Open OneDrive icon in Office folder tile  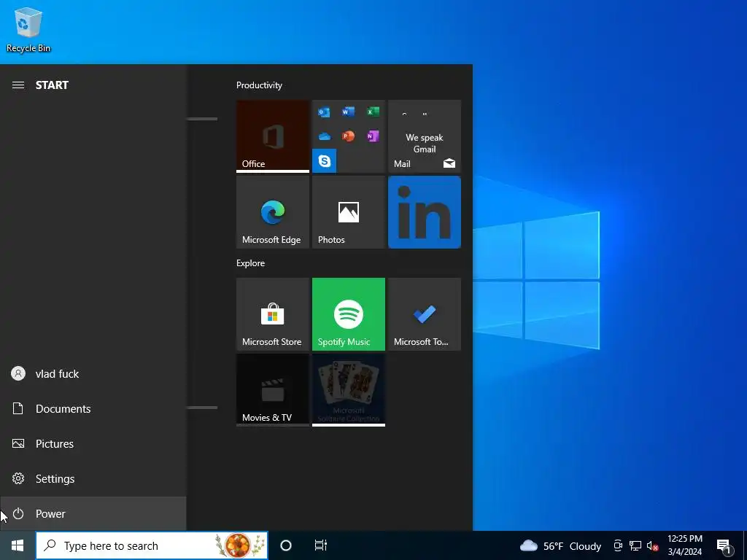click(324, 136)
